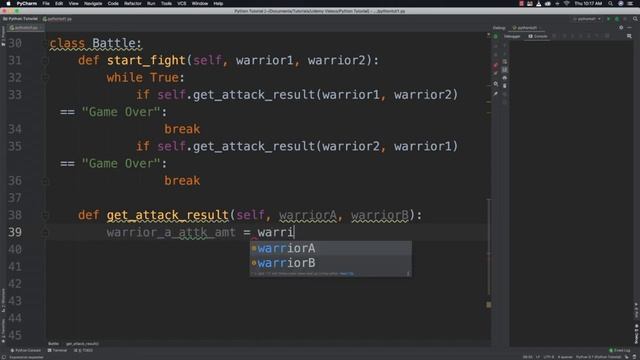The image size is (640, 360).
Task: Open the Python Console tool window
Action: pyautogui.click(x=25, y=350)
